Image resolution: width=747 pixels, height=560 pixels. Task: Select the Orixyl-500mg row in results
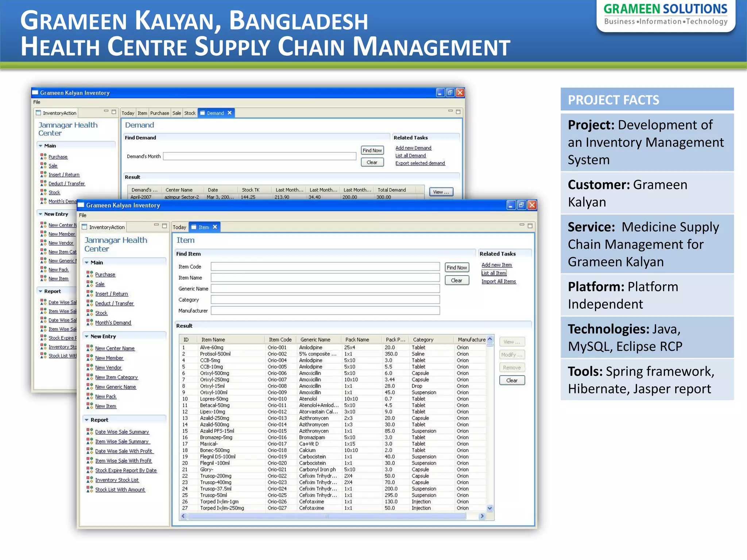pyautogui.click(x=333, y=373)
